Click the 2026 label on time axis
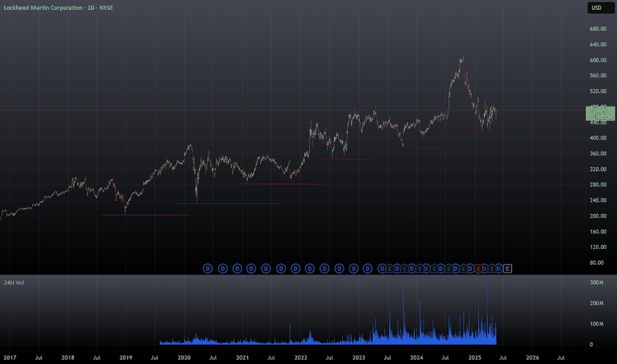617x364 pixels. [532, 357]
